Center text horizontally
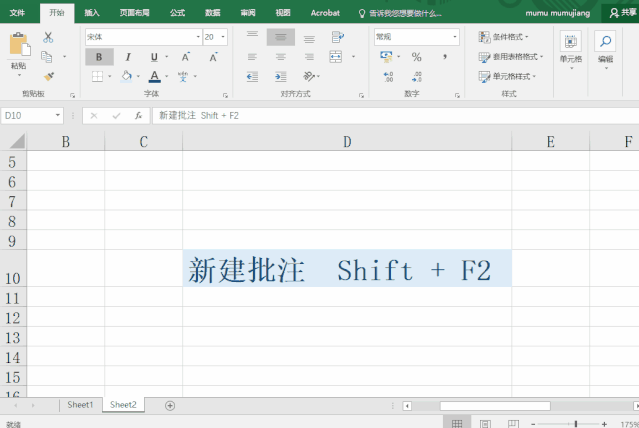Viewport: 639px width, 428px height. click(281, 57)
